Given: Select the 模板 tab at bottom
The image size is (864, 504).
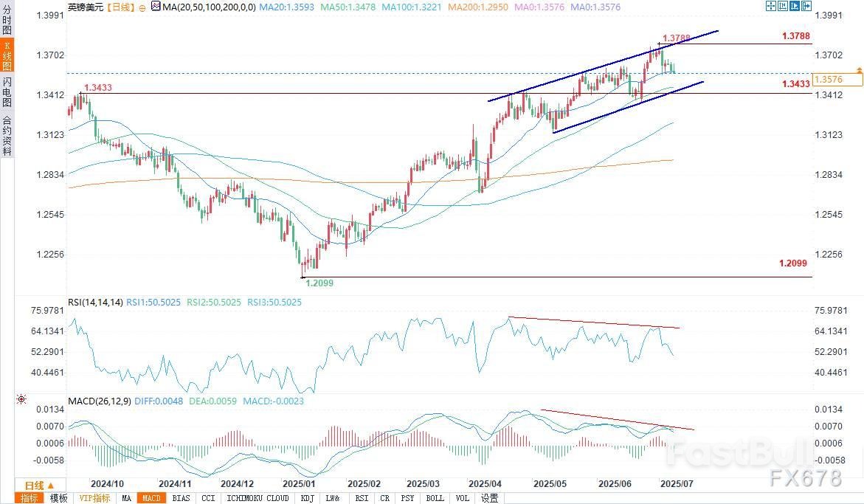Looking at the screenshot, I should click(x=58, y=498).
